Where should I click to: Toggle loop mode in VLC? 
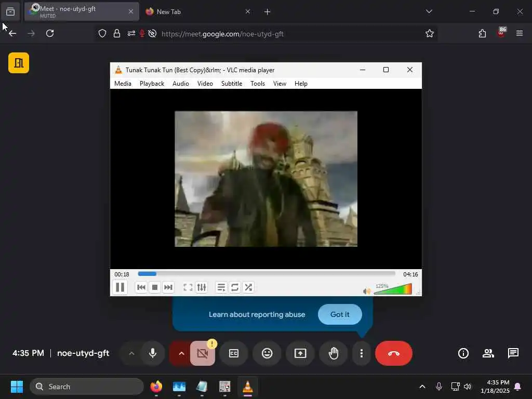point(235,287)
